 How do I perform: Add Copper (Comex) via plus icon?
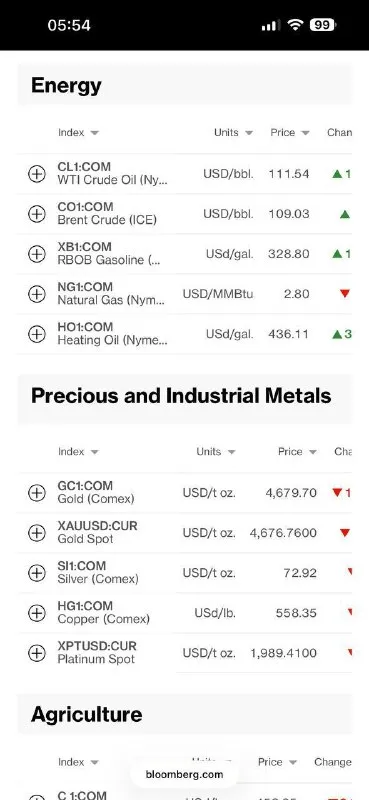click(36, 613)
